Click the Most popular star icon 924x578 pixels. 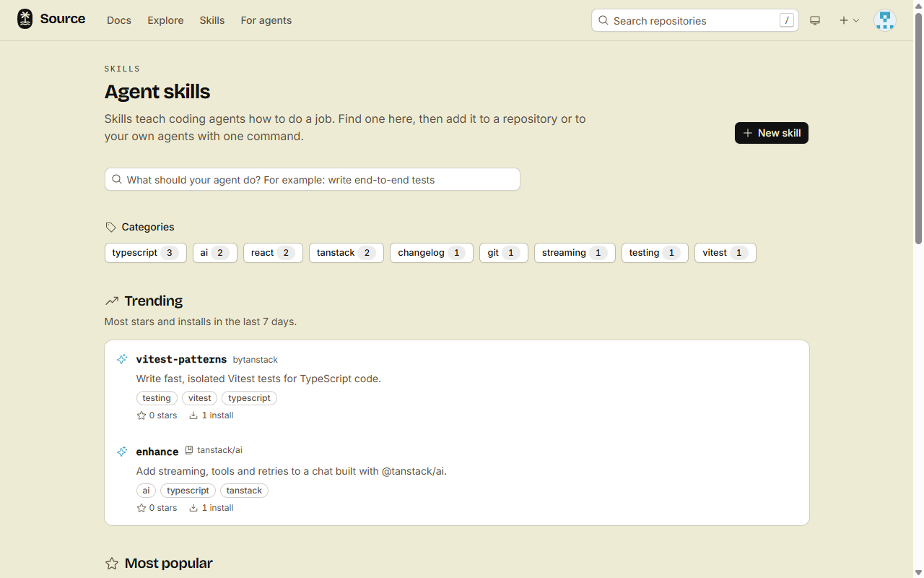pos(112,564)
